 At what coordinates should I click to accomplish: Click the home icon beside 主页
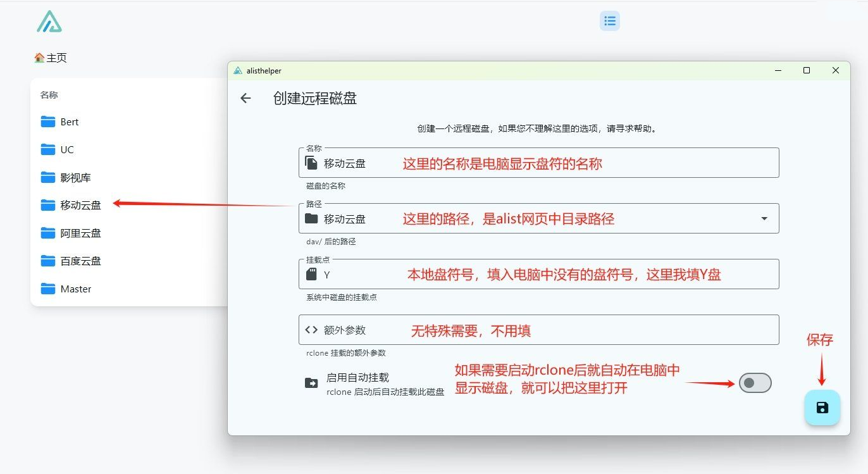(x=39, y=58)
